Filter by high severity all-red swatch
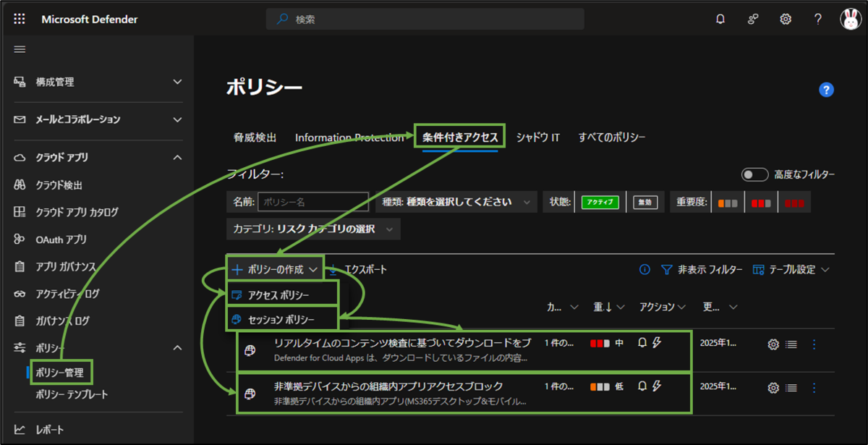868x445 pixels. coord(794,203)
